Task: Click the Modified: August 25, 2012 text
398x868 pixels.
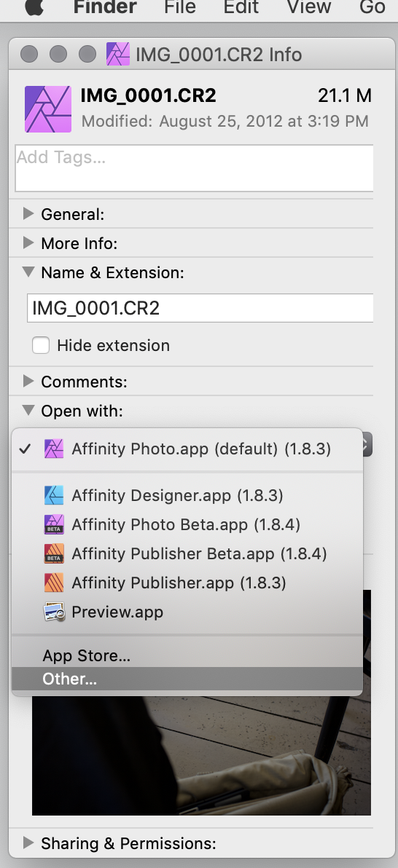Action: [x=225, y=121]
